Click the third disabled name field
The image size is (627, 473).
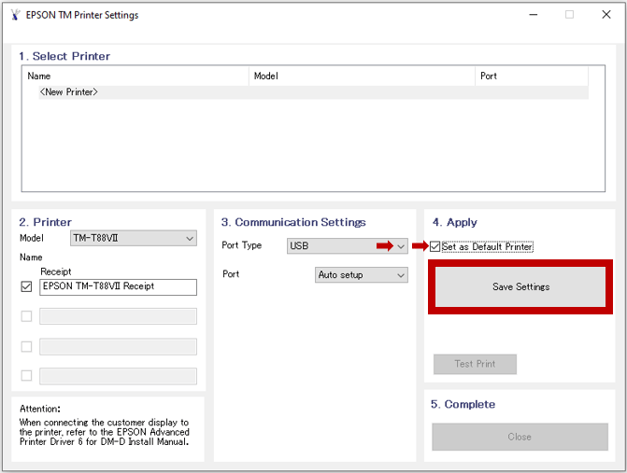click(118, 346)
